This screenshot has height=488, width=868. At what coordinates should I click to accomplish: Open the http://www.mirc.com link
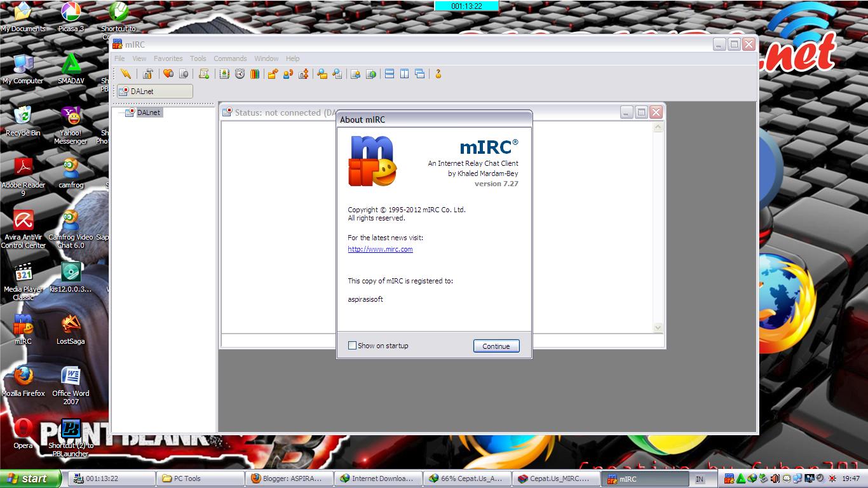(x=380, y=249)
